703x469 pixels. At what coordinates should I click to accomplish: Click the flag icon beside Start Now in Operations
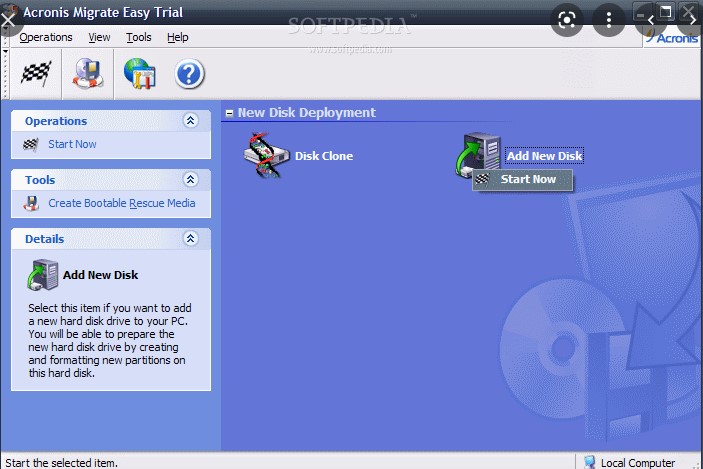[x=31, y=144]
